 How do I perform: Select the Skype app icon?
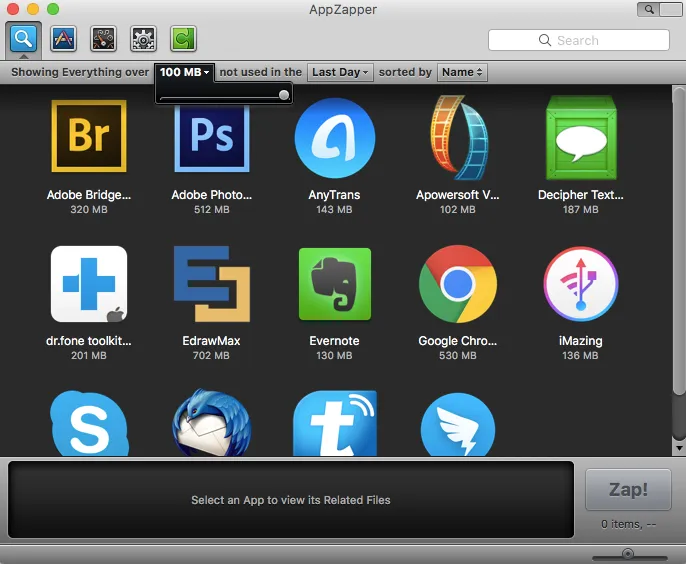click(89, 424)
